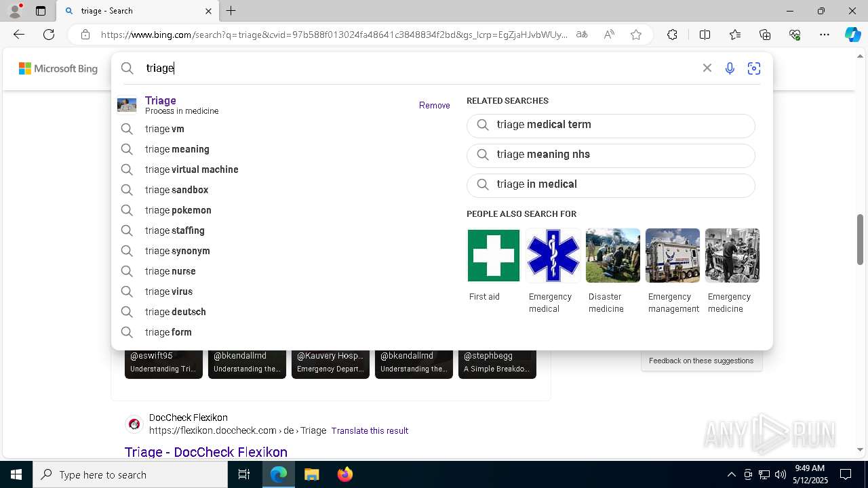Clear the Bing search box text
This screenshot has height=488, width=868.
click(x=707, y=68)
